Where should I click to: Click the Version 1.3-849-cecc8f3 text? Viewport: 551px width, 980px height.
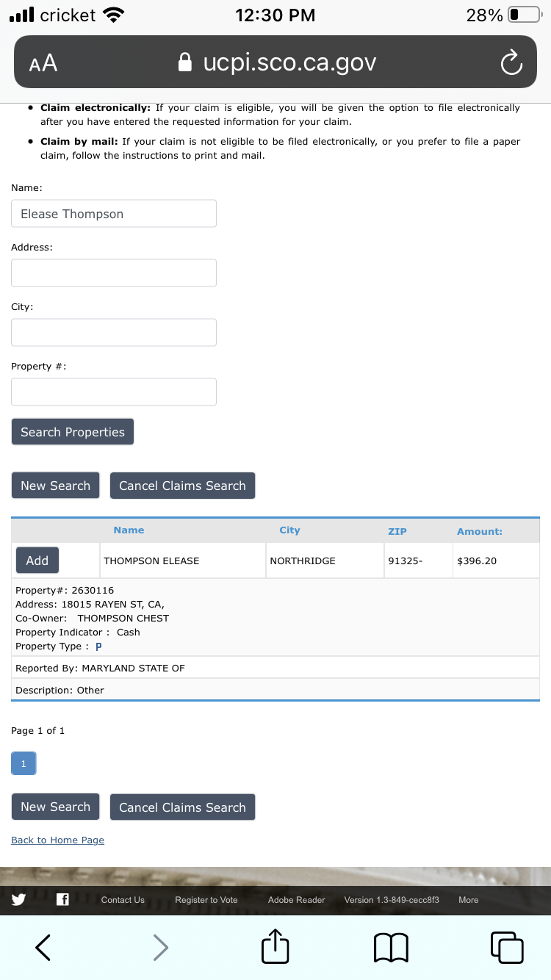pos(392,900)
